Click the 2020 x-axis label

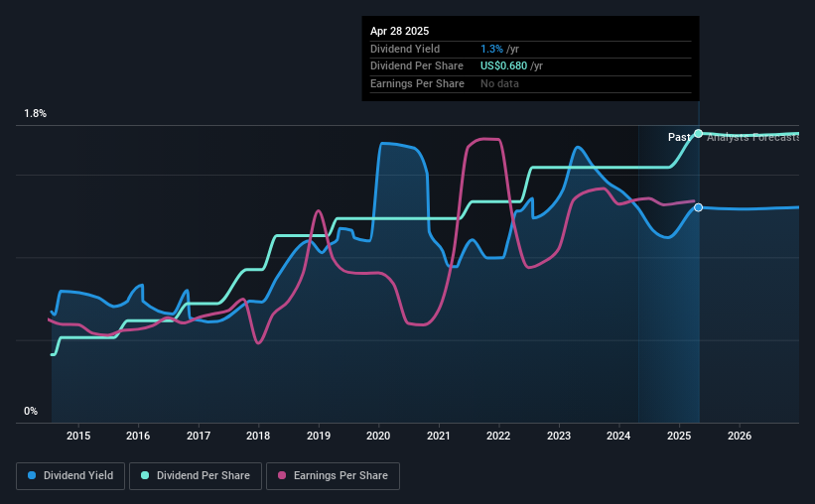[378, 436]
